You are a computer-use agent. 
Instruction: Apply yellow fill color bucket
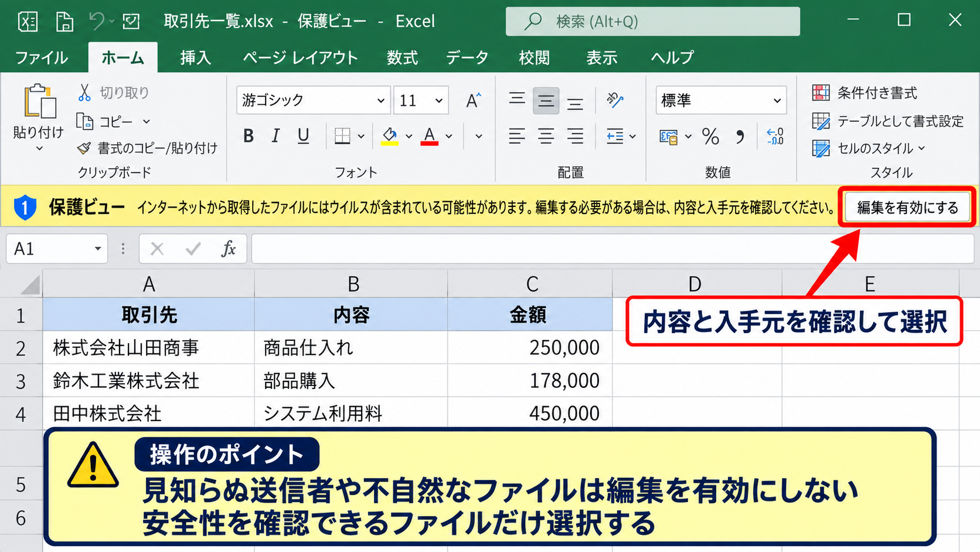(x=390, y=136)
